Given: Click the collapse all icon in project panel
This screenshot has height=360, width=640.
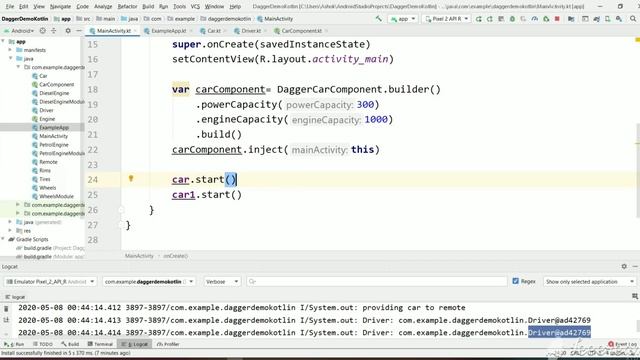Looking at the screenshot, I should [x=53, y=31].
